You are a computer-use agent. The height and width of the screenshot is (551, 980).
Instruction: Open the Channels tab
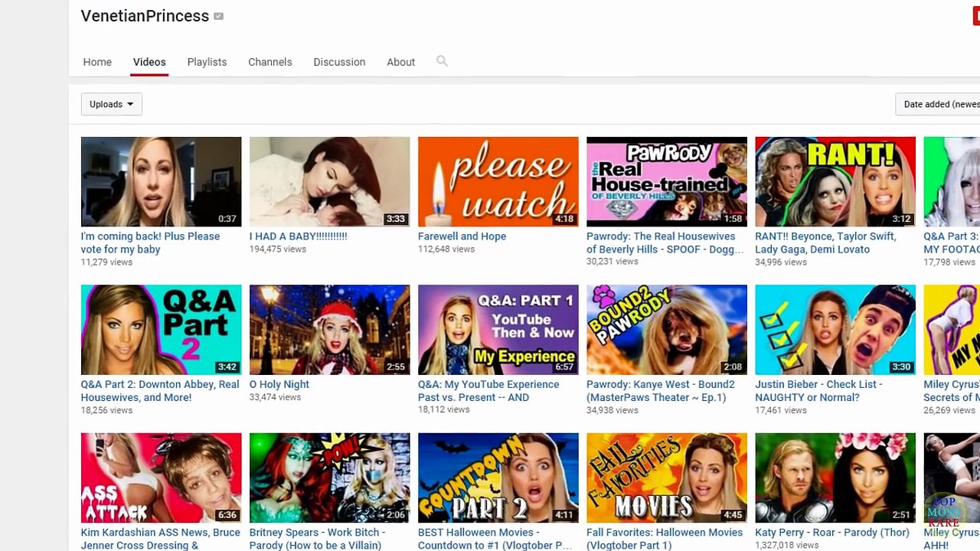(269, 62)
